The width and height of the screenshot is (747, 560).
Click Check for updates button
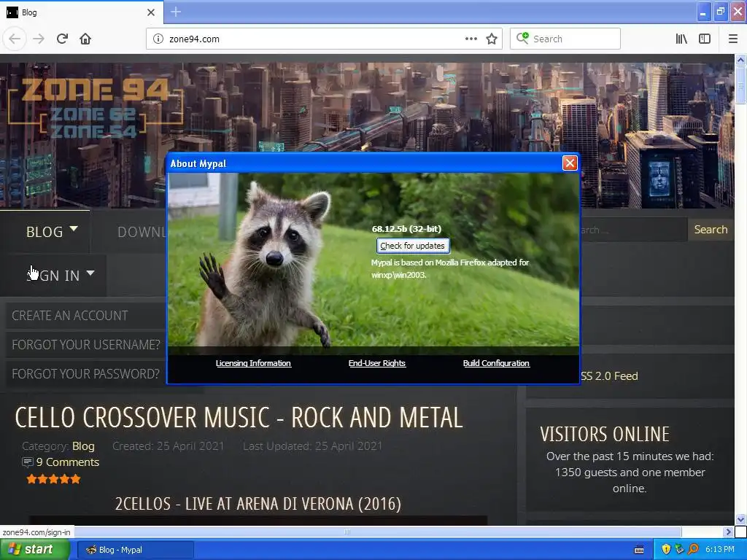click(413, 246)
